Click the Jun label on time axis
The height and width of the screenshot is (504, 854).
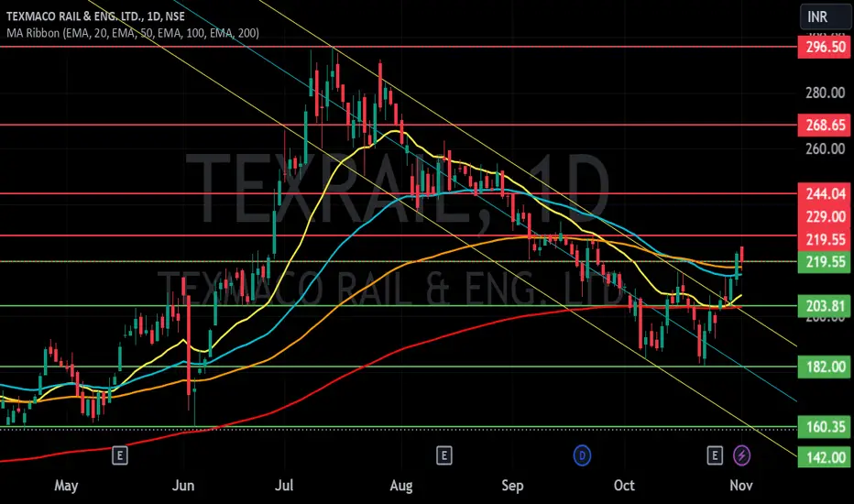pos(183,485)
